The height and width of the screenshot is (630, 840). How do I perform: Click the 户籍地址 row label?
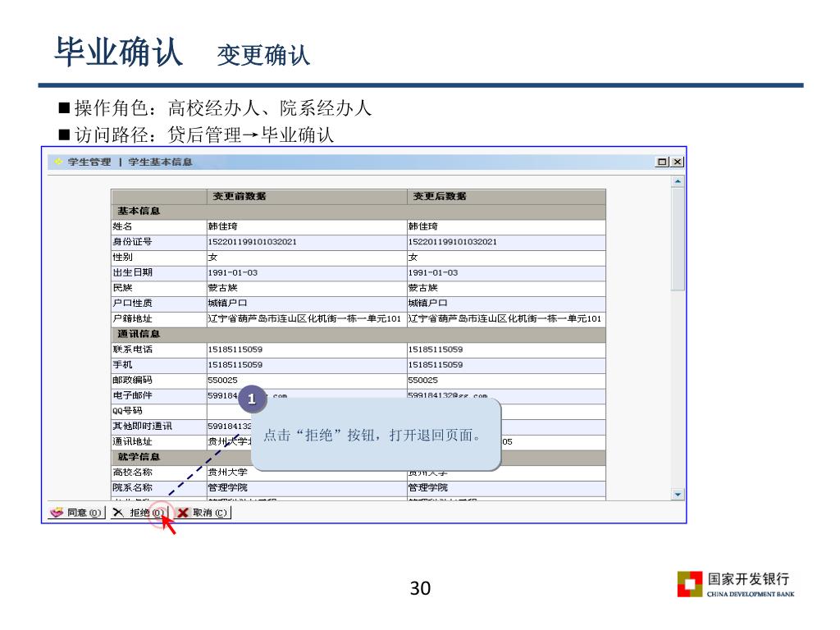[x=132, y=318]
